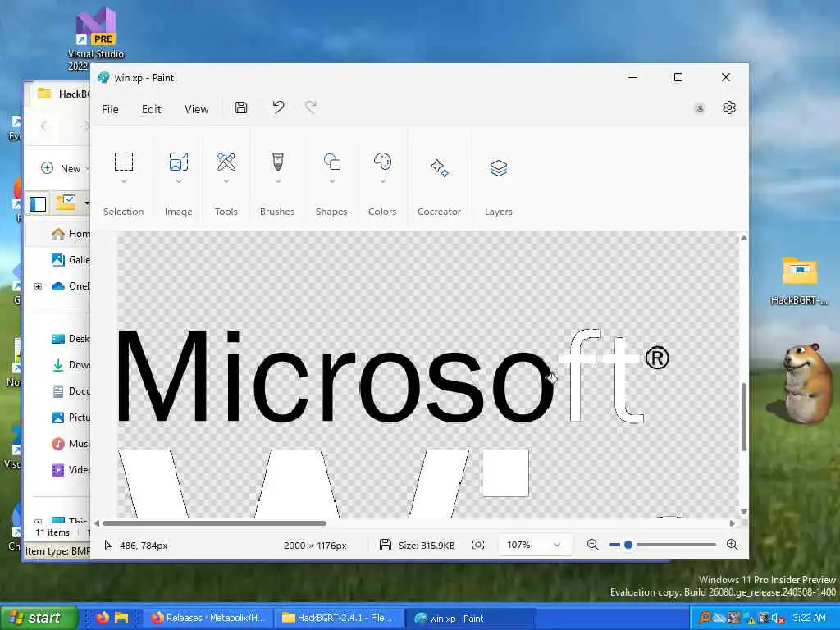Adjust the zoom slider handle in Paint
This screenshot has width=840, height=630.
[x=628, y=545]
